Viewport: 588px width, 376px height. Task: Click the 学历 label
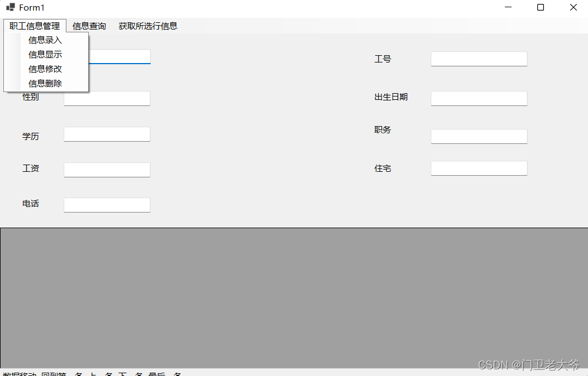point(31,136)
